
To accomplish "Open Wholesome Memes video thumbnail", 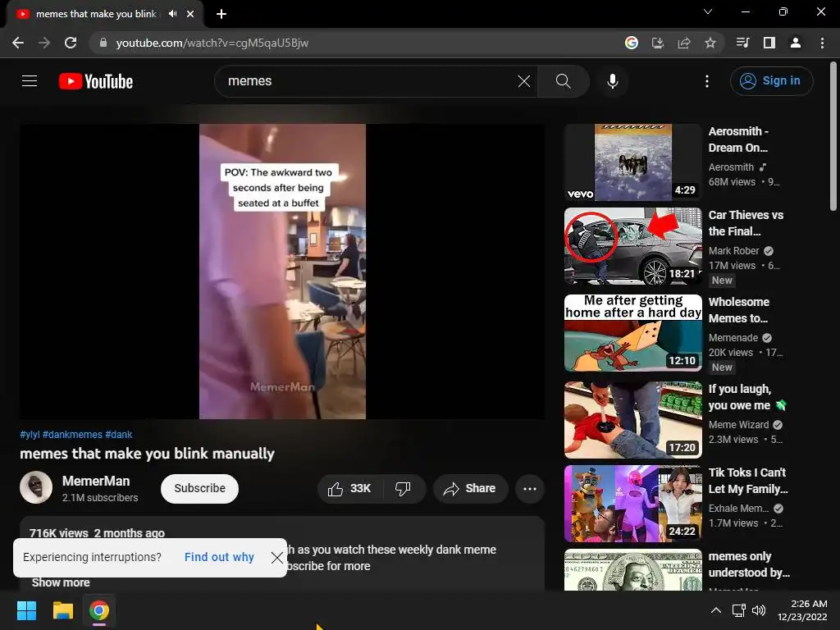I will [633, 333].
